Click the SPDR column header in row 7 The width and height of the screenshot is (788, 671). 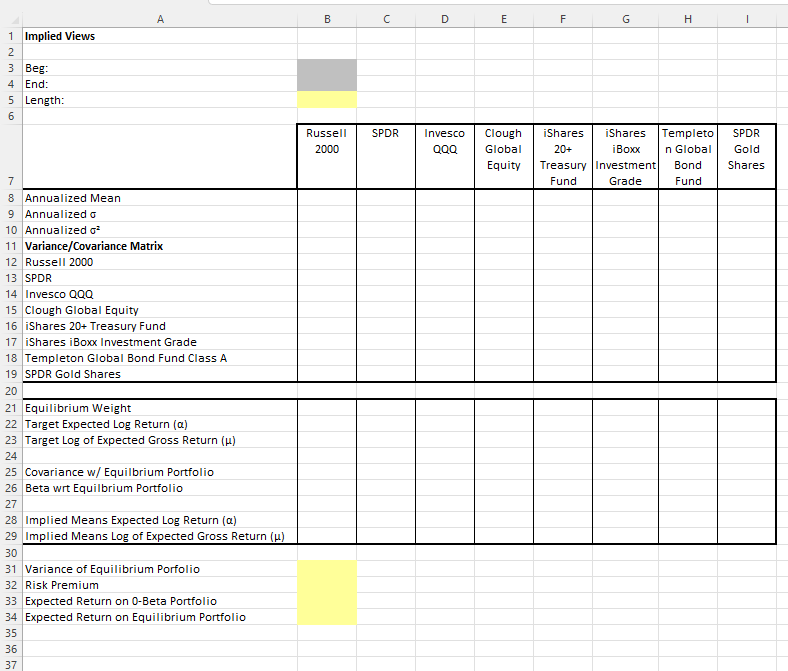[385, 156]
